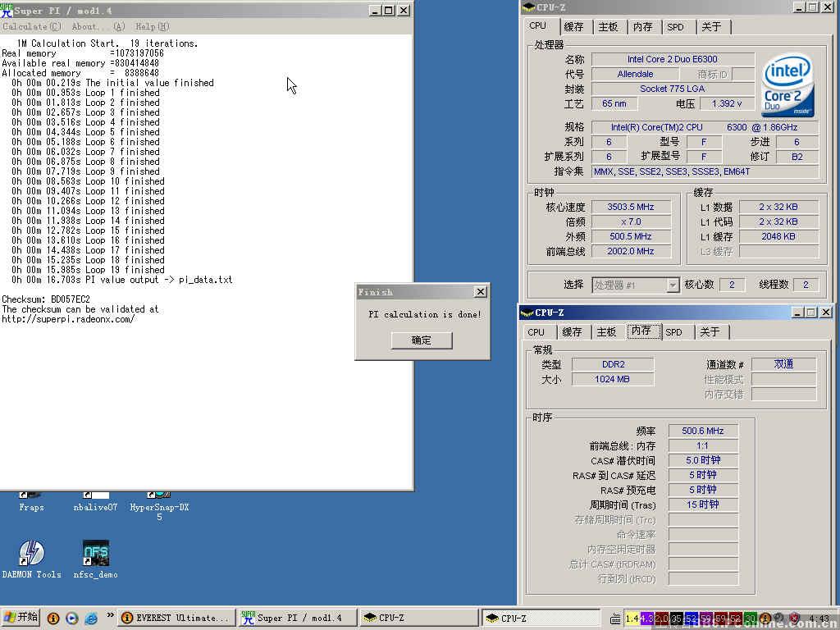
Task: Select 缓存 tab in CPU-Z memory window
Action: pyautogui.click(x=572, y=332)
